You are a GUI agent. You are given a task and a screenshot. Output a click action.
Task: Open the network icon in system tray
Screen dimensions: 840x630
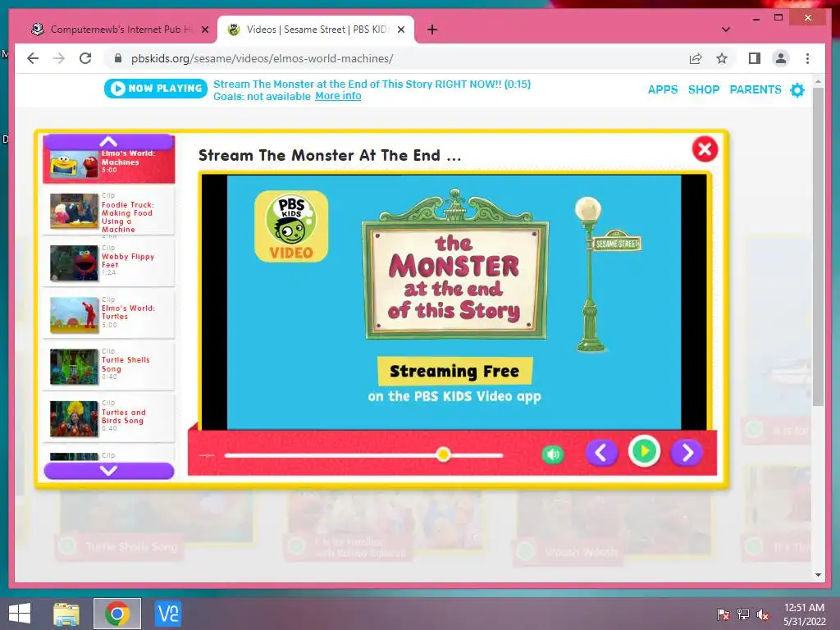(743, 614)
